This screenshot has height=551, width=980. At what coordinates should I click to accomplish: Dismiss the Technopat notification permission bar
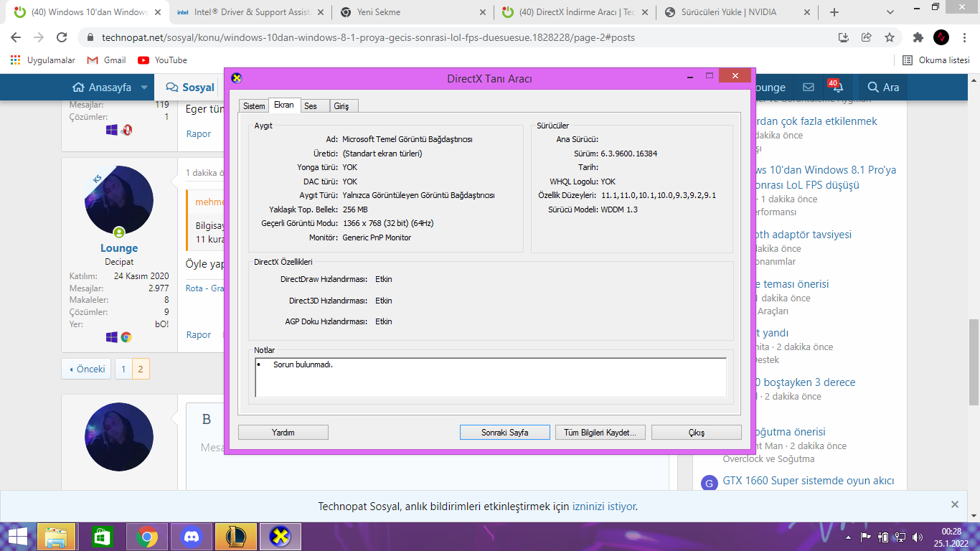pos(955,504)
